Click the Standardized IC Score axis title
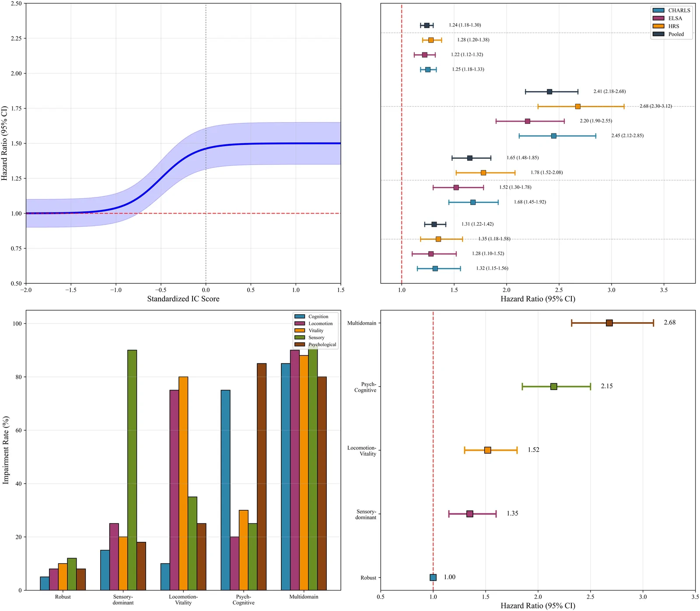The image size is (700, 611). (x=183, y=299)
